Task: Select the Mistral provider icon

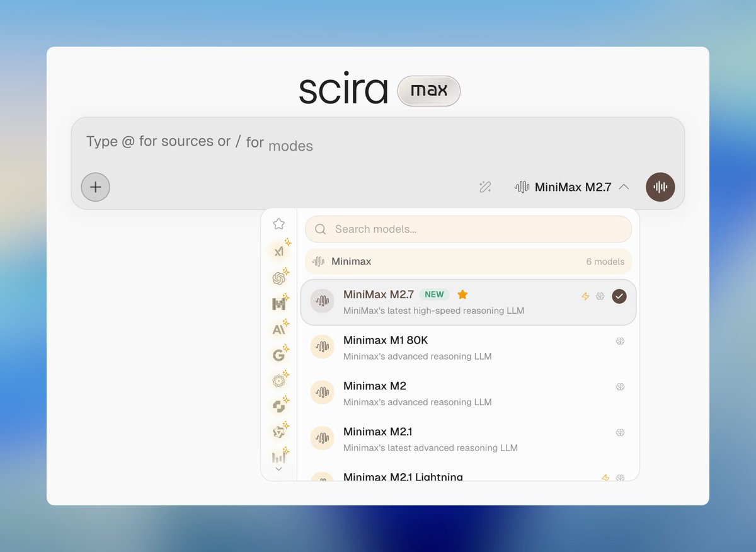Action: coord(278,304)
